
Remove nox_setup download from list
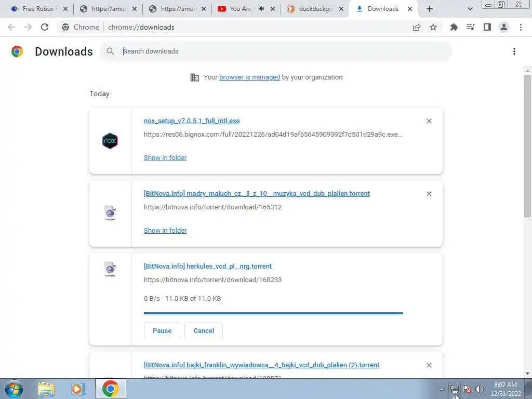tap(429, 121)
